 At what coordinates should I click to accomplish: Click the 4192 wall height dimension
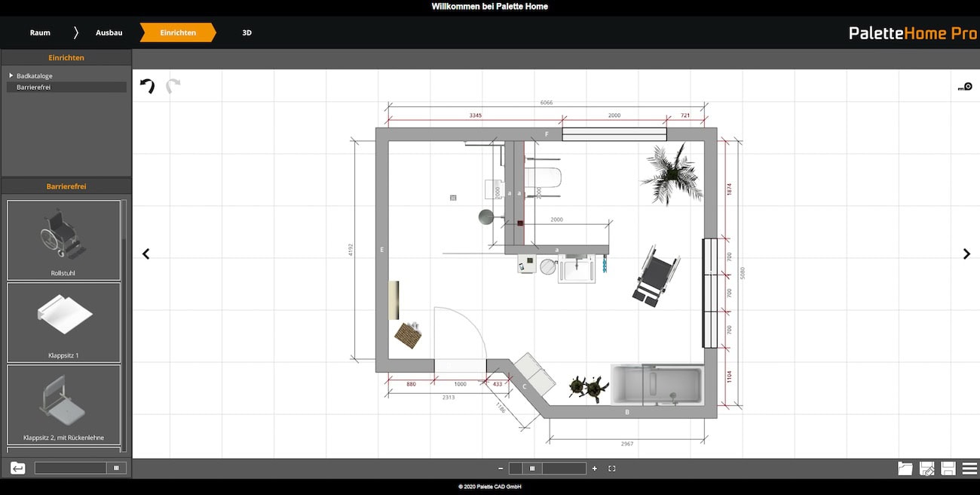click(352, 250)
